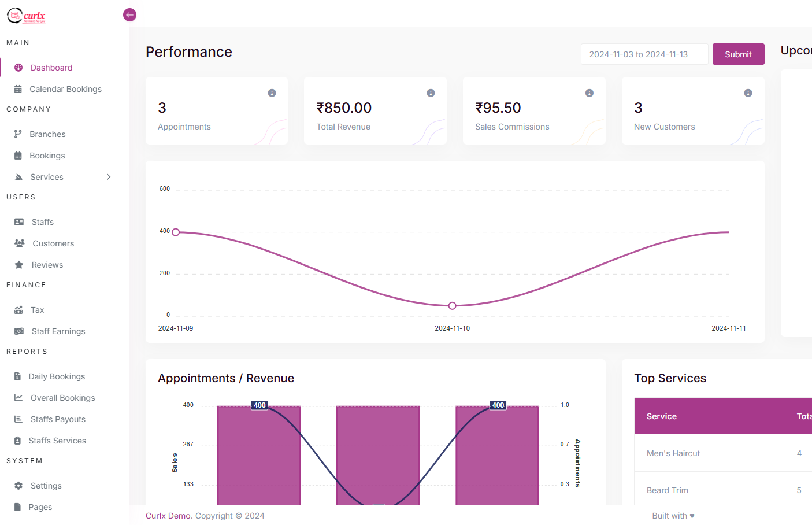Click the info icon on Appointments card

[x=272, y=93]
